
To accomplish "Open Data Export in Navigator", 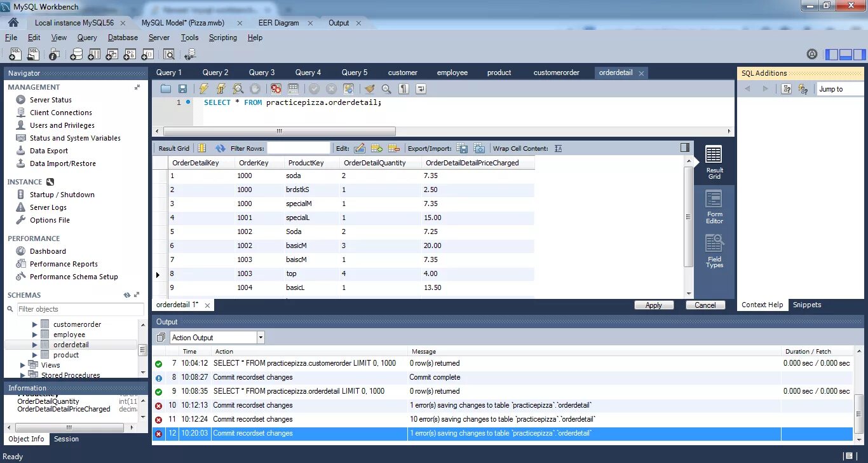I will coord(49,151).
